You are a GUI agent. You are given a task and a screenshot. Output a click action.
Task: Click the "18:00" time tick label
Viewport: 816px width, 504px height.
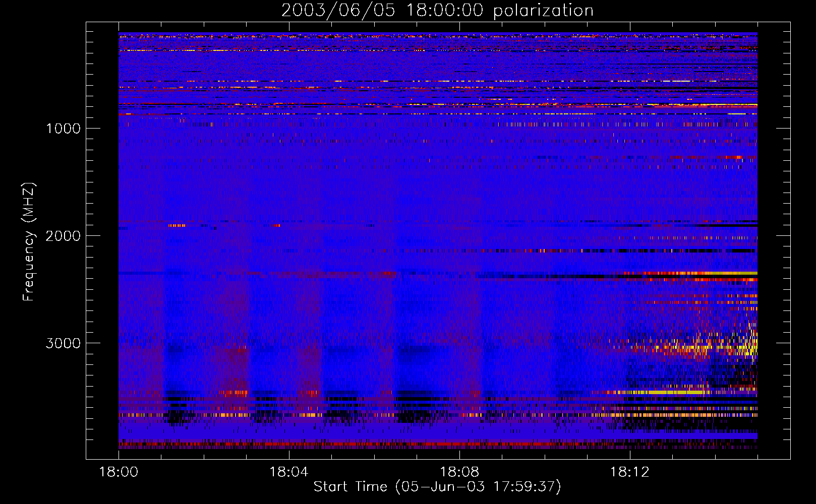pos(119,472)
